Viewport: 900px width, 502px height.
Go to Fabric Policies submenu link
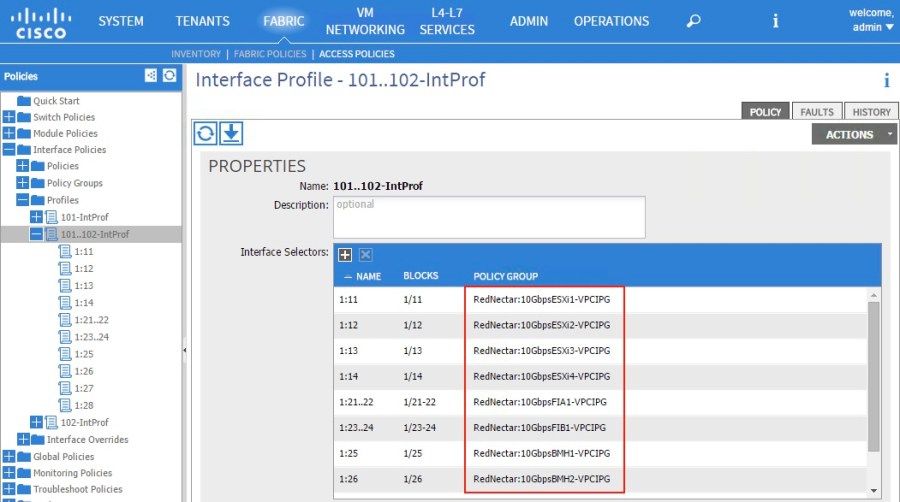pos(270,54)
